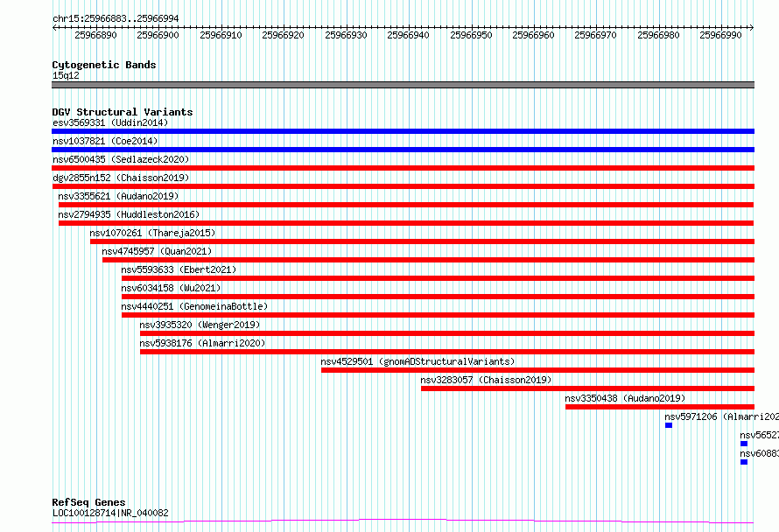Click the nsv5971206 Almarri label
Screen dimensions: 779x532
(722, 416)
